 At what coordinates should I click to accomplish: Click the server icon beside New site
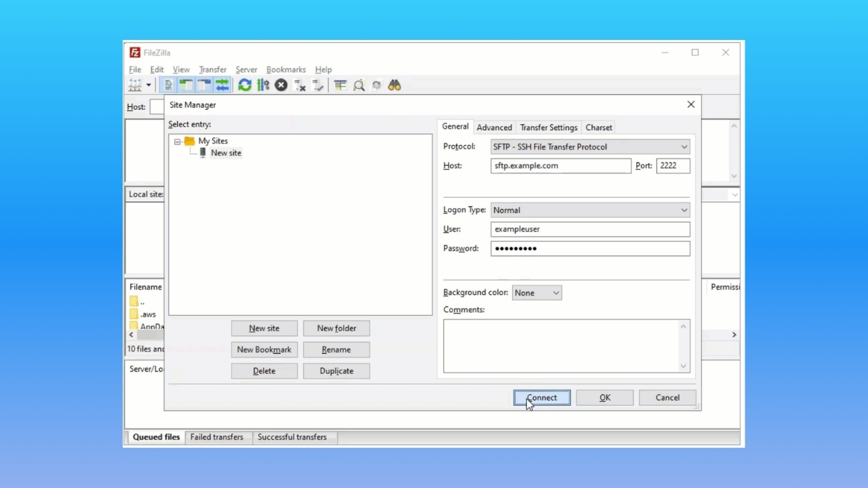click(202, 153)
